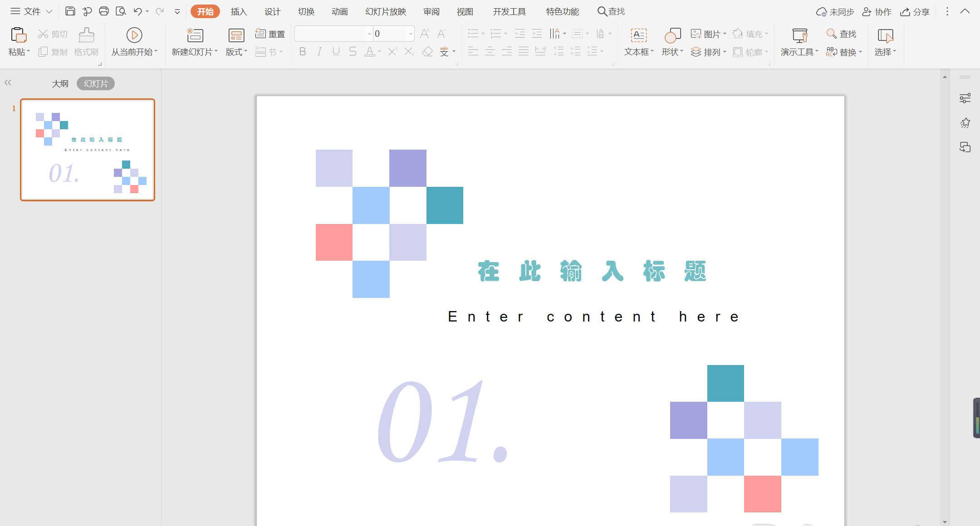Viewport: 980px width, 526px height.
Task: Switch to Outline (大纲) view
Action: (60, 83)
